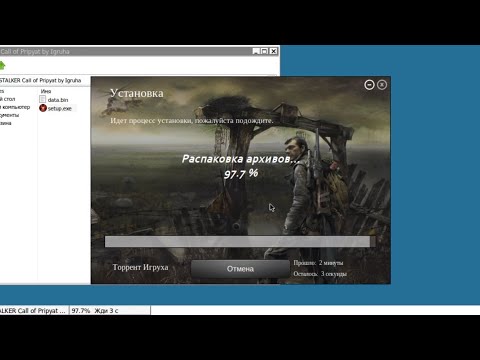Click the green up arrow in file manager
The height and width of the screenshot is (360, 480).
point(2,65)
